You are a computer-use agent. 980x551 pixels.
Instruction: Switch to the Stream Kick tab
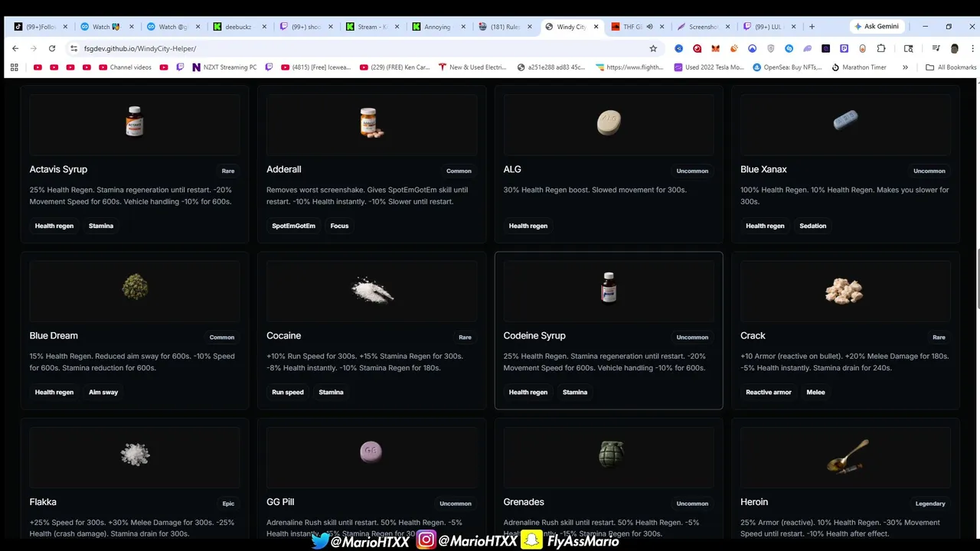pyautogui.click(x=373, y=27)
